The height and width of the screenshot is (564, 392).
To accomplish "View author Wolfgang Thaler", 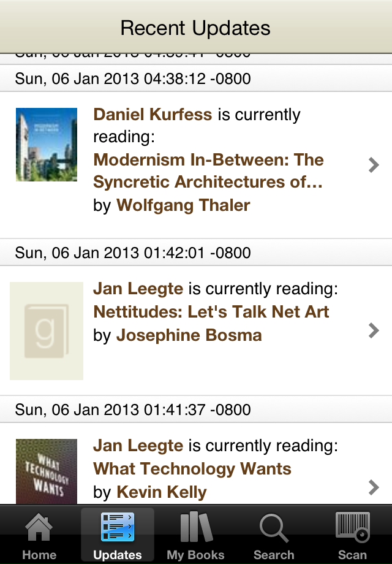I will (183, 205).
